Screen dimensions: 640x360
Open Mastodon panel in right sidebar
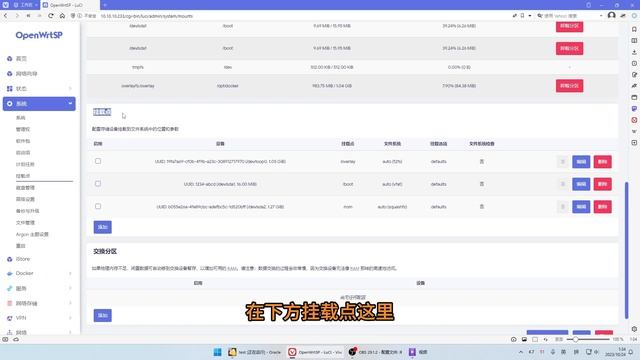(634, 109)
